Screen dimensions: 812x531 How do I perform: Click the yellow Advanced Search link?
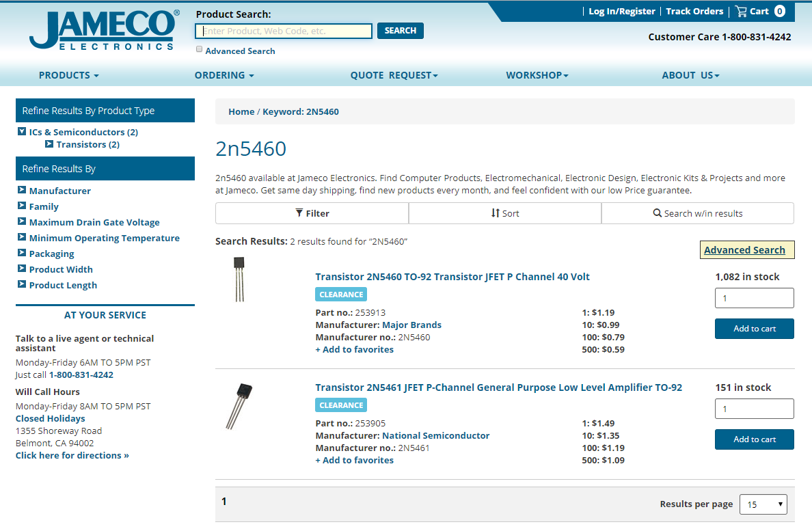[x=744, y=250]
